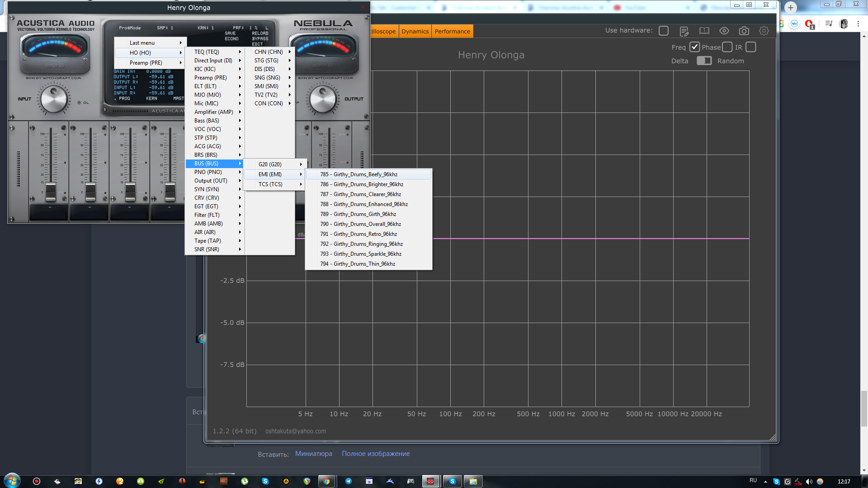Click the eye view icon

point(724,31)
